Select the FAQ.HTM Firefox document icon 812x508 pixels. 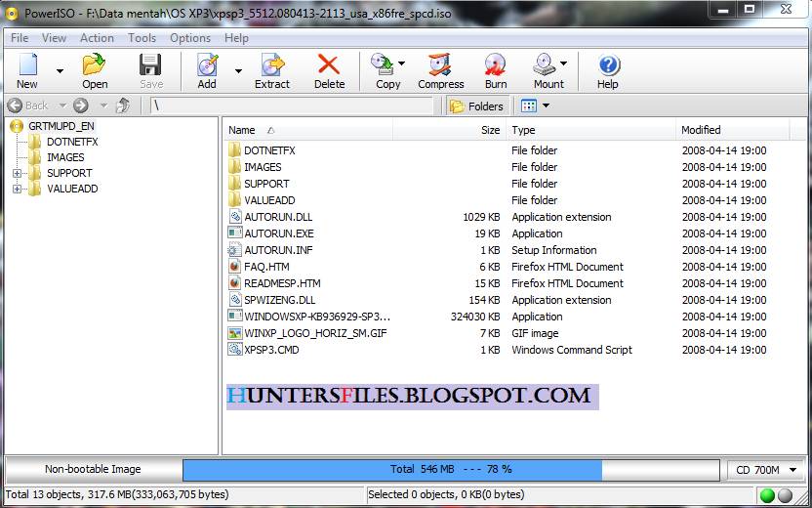click(235, 267)
